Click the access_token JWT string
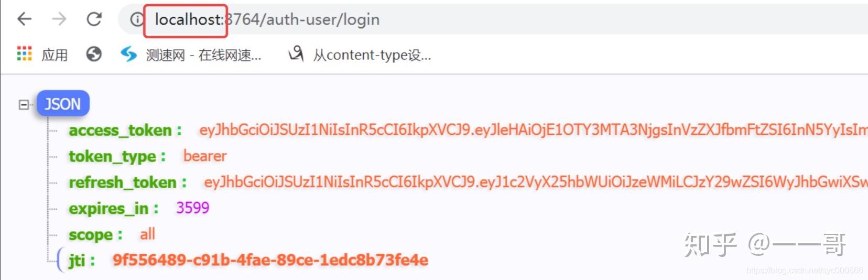Image resolution: width=868 pixels, height=280 pixels. pyautogui.click(x=533, y=130)
